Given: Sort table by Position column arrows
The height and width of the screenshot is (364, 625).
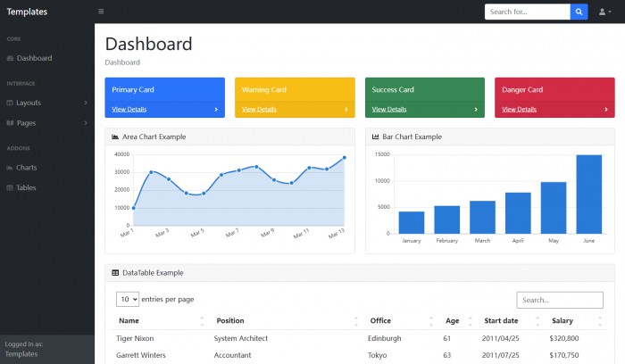Looking at the screenshot, I should click(356, 321).
